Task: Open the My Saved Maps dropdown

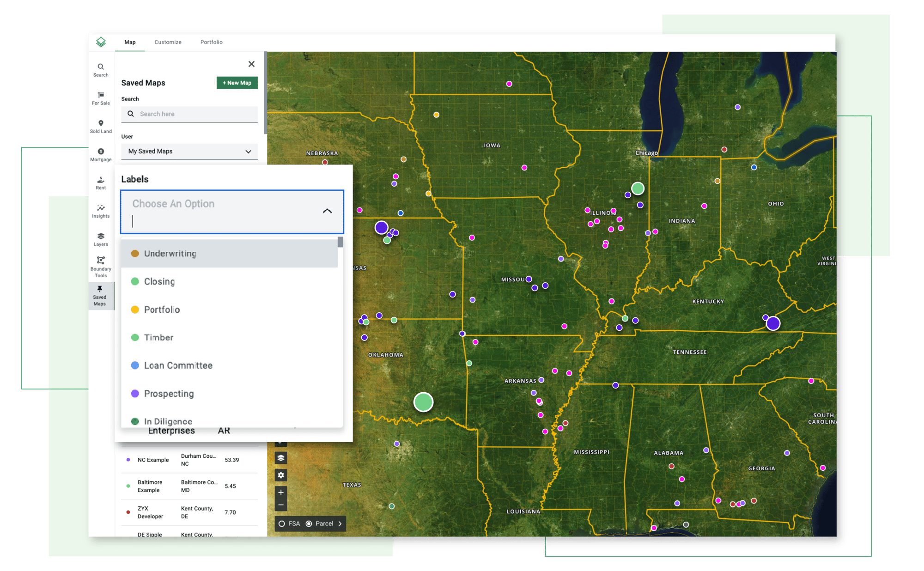Action: coord(189,152)
